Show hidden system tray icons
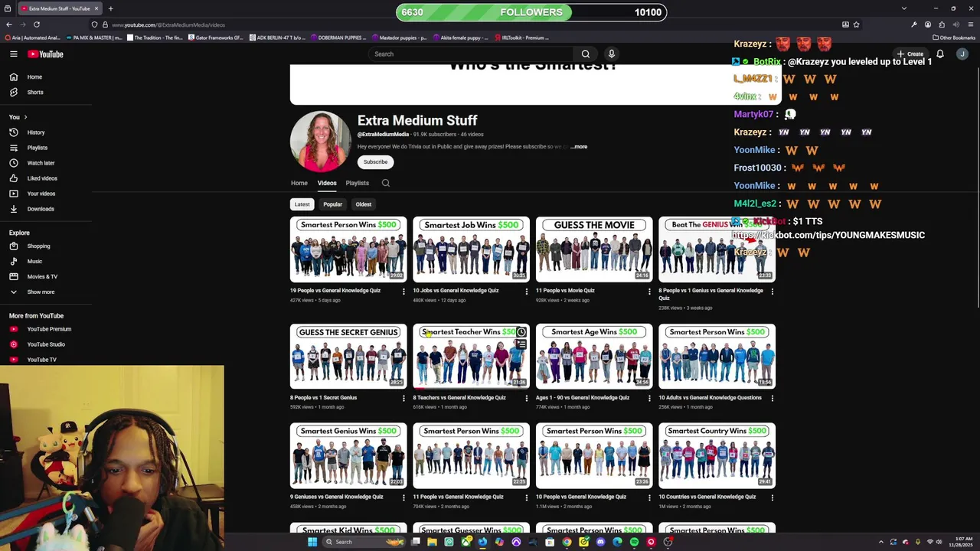The height and width of the screenshot is (551, 980). click(x=880, y=542)
